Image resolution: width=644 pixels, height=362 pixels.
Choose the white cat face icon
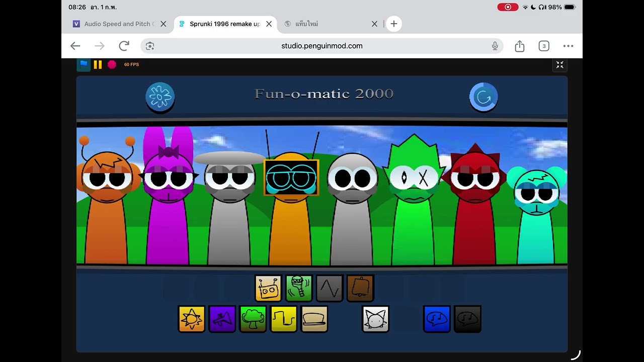375,319
